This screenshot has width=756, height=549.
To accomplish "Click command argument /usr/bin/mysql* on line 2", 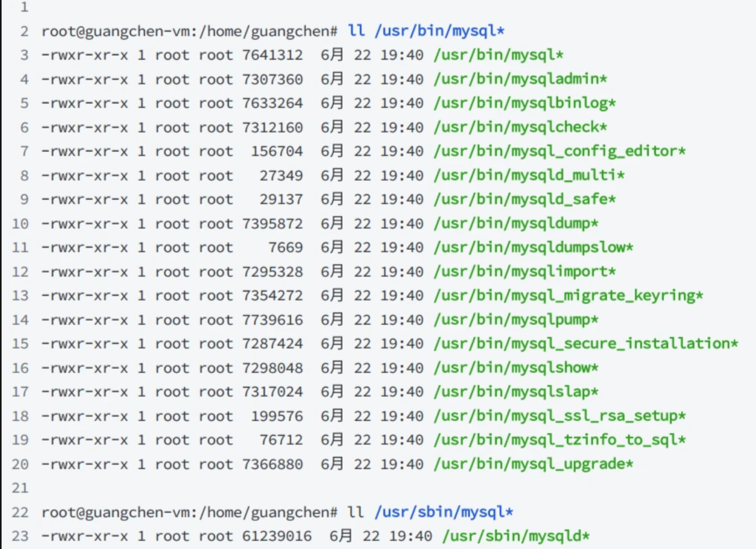I will coord(440,31).
